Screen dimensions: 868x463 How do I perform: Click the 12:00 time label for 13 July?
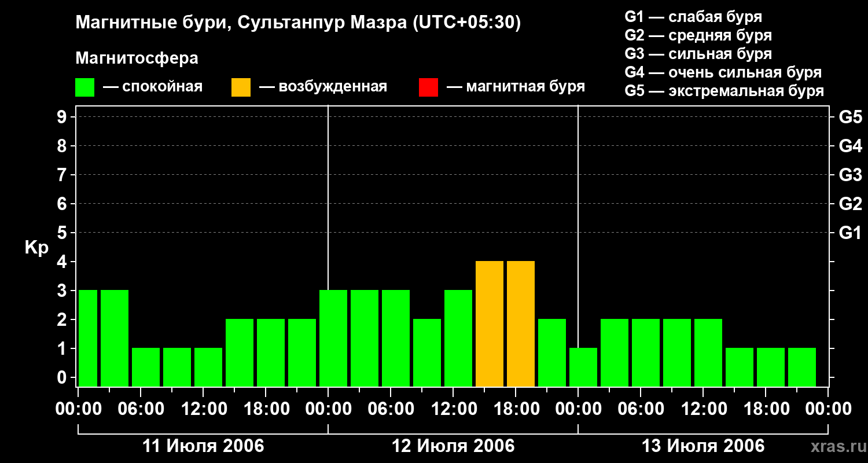[x=703, y=409]
